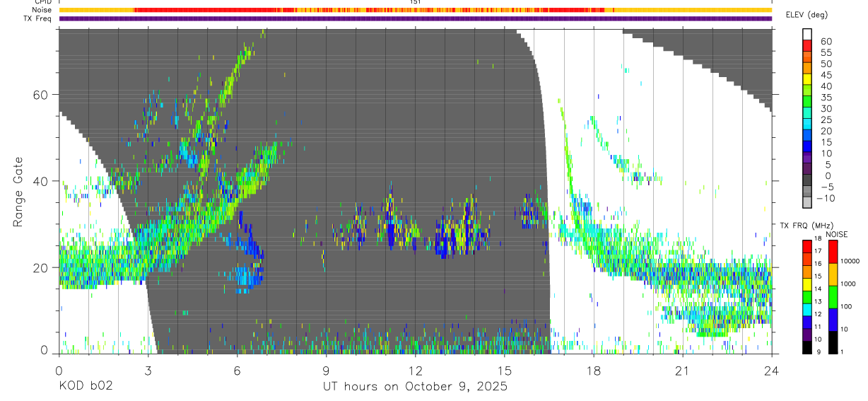868x401 pixels.
Task: Click the white top swatch of the ELEV colorbar
Action: click(x=807, y=35)
